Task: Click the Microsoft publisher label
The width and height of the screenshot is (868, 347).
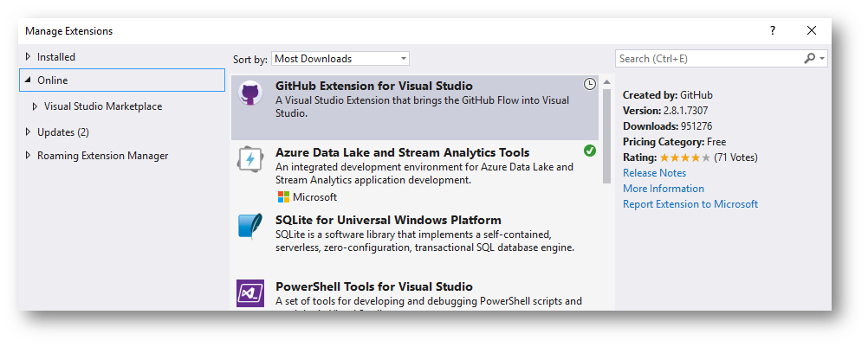Action: [x=315, y=197]
